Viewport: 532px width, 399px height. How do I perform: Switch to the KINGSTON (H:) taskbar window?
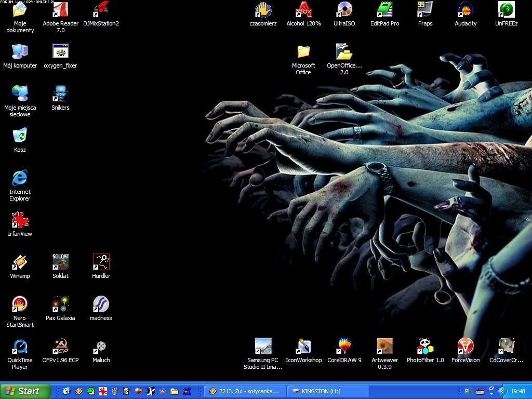328,391
